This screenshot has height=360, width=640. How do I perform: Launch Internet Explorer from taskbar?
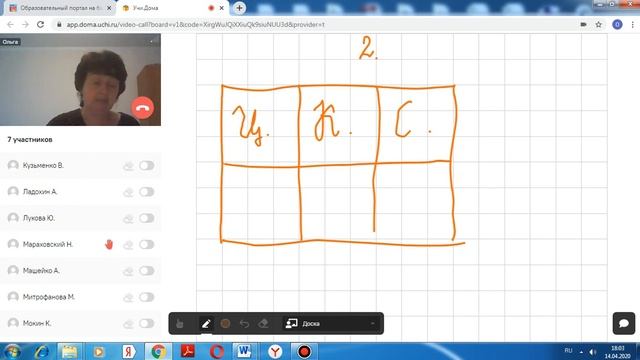tap(41, 351)
